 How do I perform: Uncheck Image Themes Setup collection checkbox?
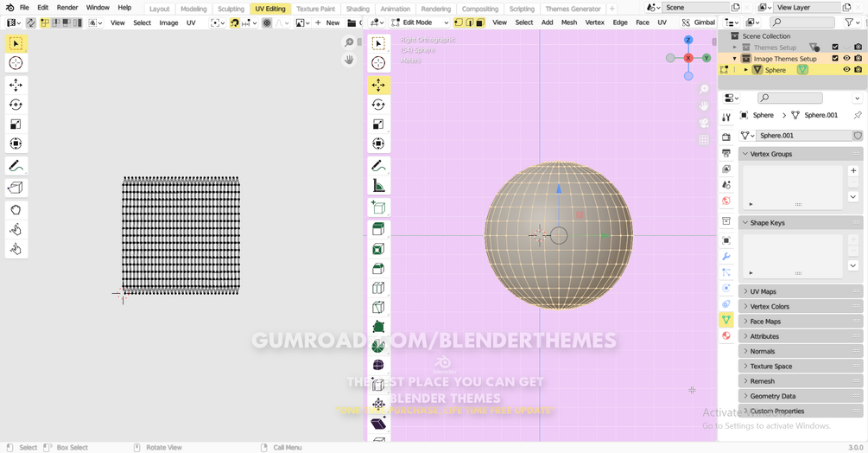tap(835, 58)
